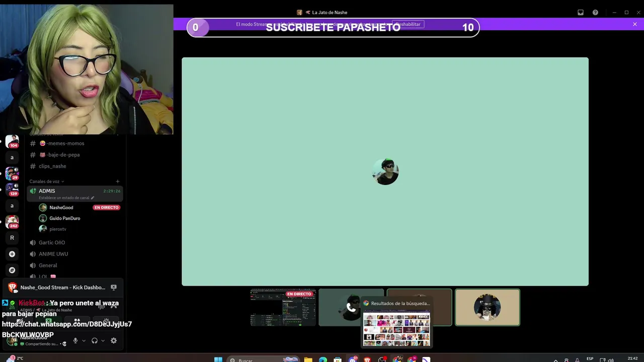Open the 2°C weather widget
This screenshot has width=644, height=362.
point(15,358)
